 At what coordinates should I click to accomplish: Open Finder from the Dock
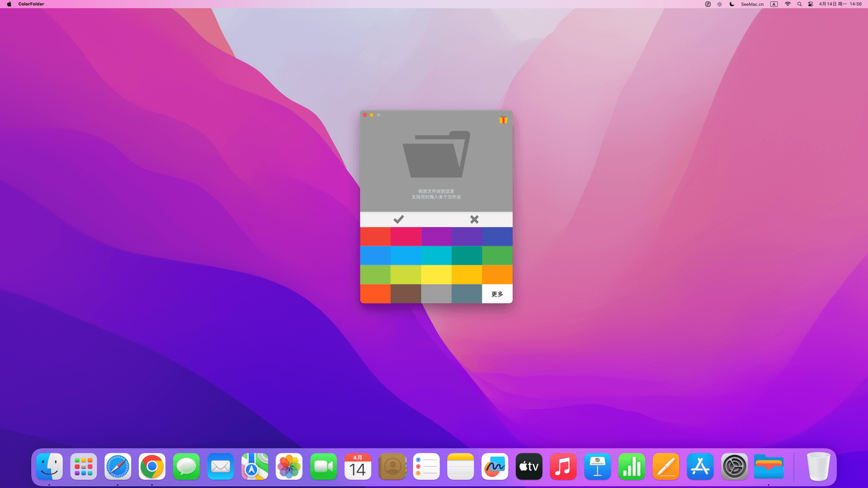tap(49, 466)
